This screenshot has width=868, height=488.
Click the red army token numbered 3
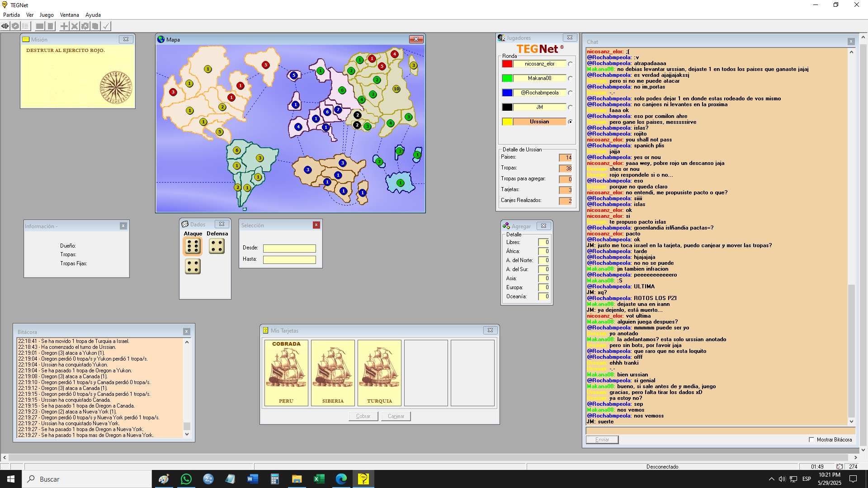pyautogui.click(x=173, y=92)
